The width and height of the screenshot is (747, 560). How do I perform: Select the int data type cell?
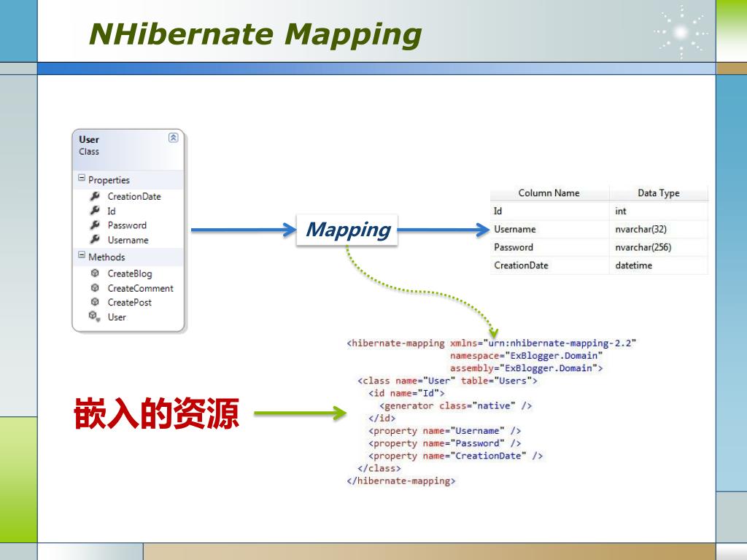659,211
